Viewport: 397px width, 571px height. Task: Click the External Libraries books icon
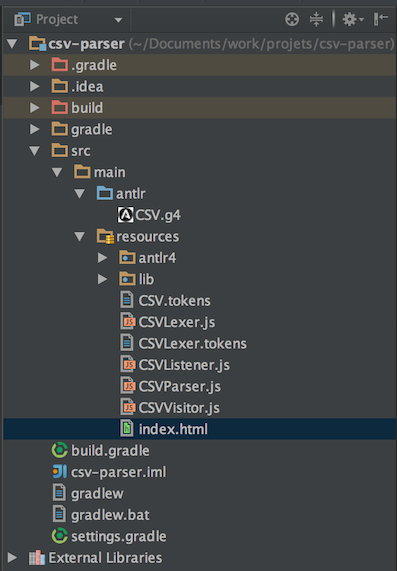click(x=37, y=558)
